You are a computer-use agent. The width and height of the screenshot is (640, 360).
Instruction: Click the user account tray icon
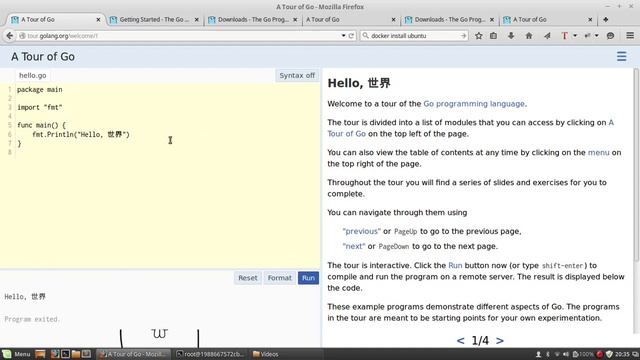pos(538,354)
